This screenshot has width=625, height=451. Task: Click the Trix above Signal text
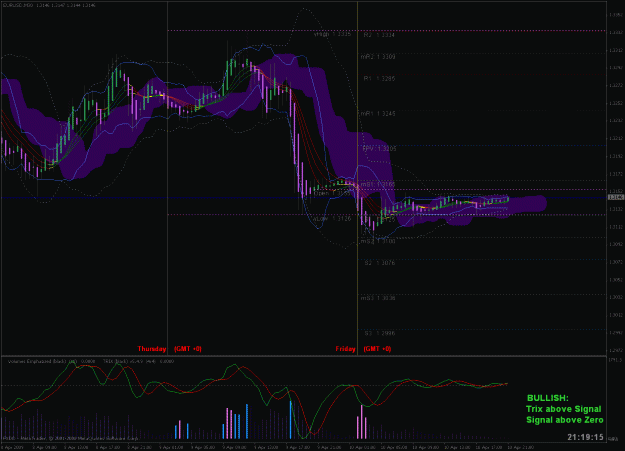563,409
